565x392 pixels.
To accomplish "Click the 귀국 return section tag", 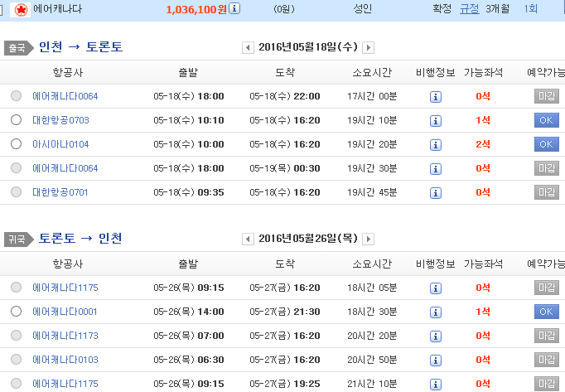I will pyautogui.click(x=18, y=239).
